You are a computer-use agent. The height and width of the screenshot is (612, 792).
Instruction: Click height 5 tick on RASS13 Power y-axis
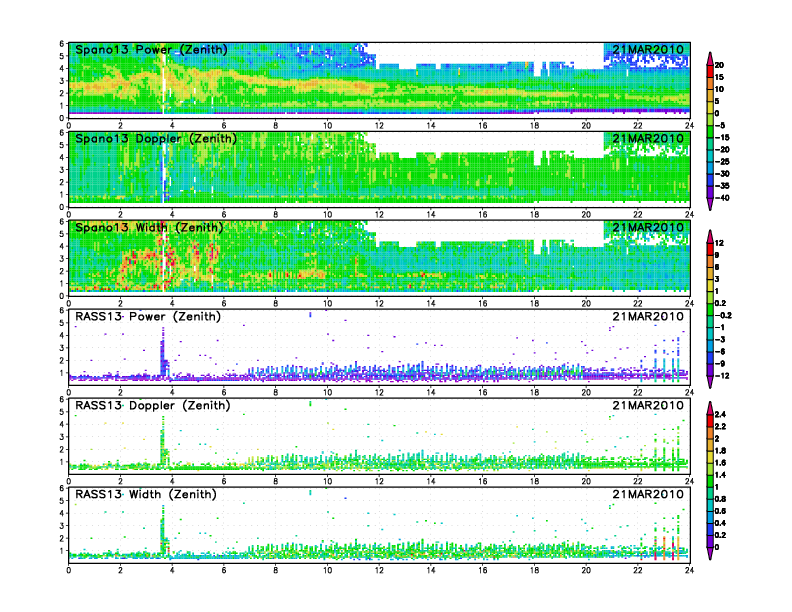point(62,323)
